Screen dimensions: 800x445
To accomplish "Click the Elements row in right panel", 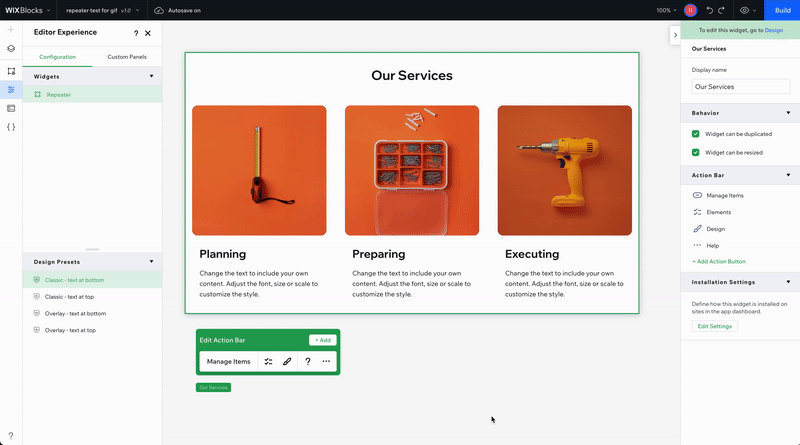I will (x=740, y=212).
